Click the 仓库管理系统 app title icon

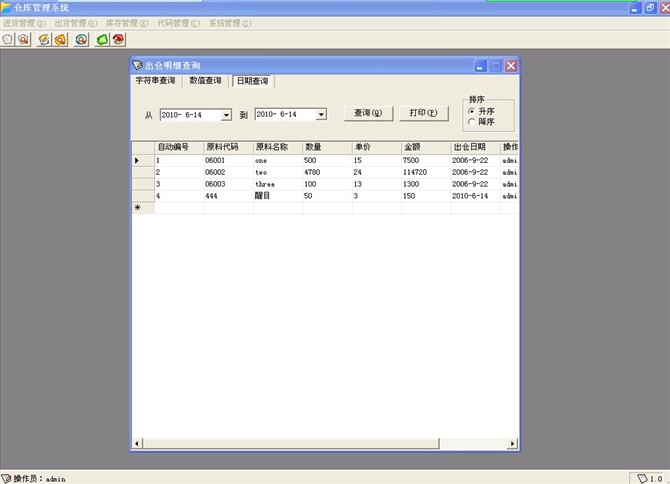[x=6, y=7]
